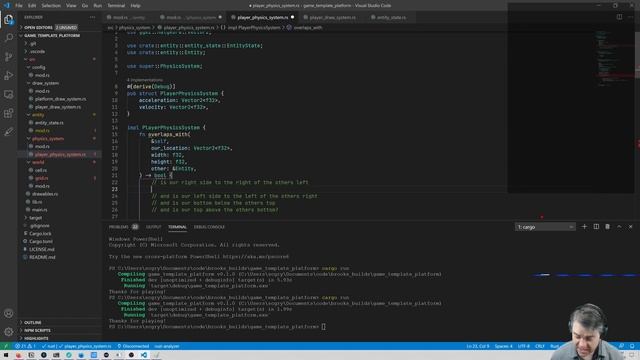Split the terminal panel
640x360 pixels.
pyautogui.click(x=596, y=227)
